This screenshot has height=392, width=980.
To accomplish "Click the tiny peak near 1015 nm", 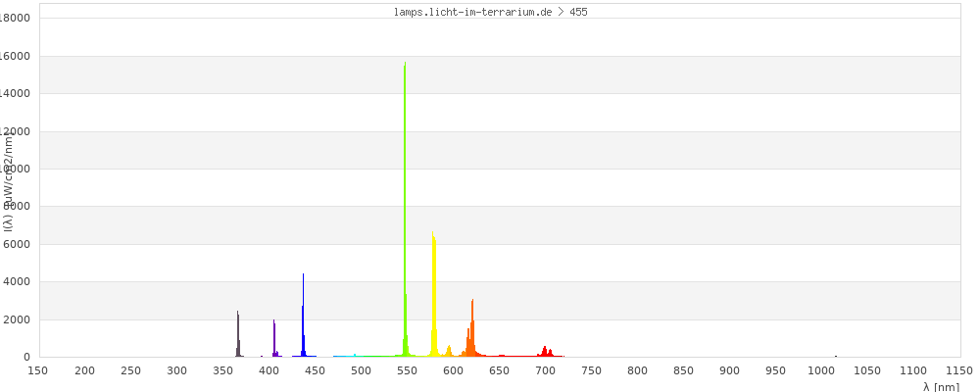I will click(836, 356).
